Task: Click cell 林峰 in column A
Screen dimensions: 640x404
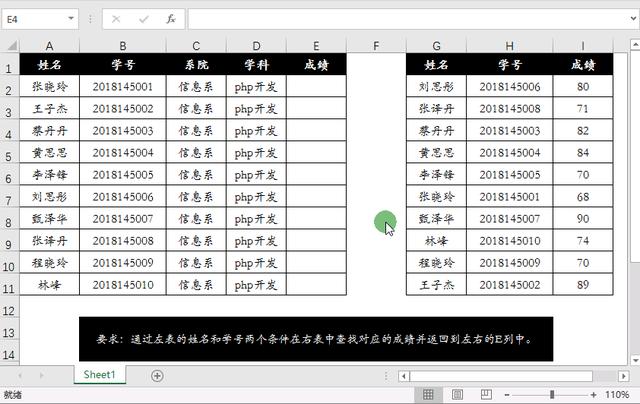Action: click(x=49, y=285)
